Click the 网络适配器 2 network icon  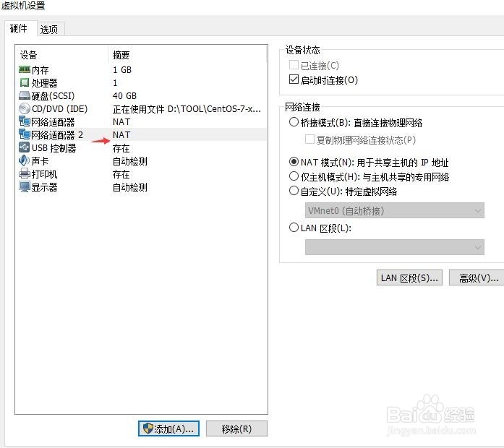[25, 134]
